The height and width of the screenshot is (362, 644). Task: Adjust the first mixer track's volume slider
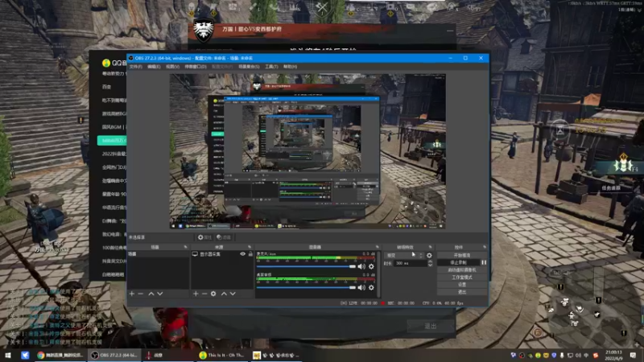[x=306, y=267]
